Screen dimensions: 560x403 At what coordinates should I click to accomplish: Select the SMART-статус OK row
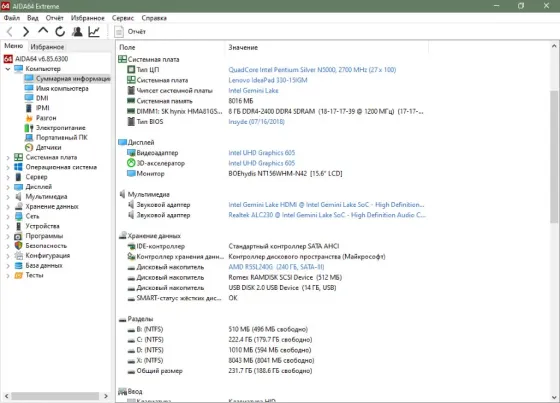tap(271, 298)
